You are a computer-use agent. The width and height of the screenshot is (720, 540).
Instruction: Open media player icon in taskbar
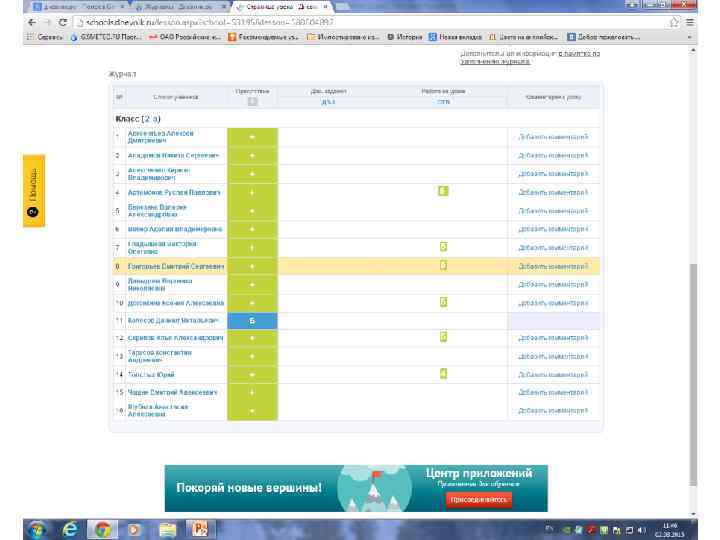coord(134,530)
